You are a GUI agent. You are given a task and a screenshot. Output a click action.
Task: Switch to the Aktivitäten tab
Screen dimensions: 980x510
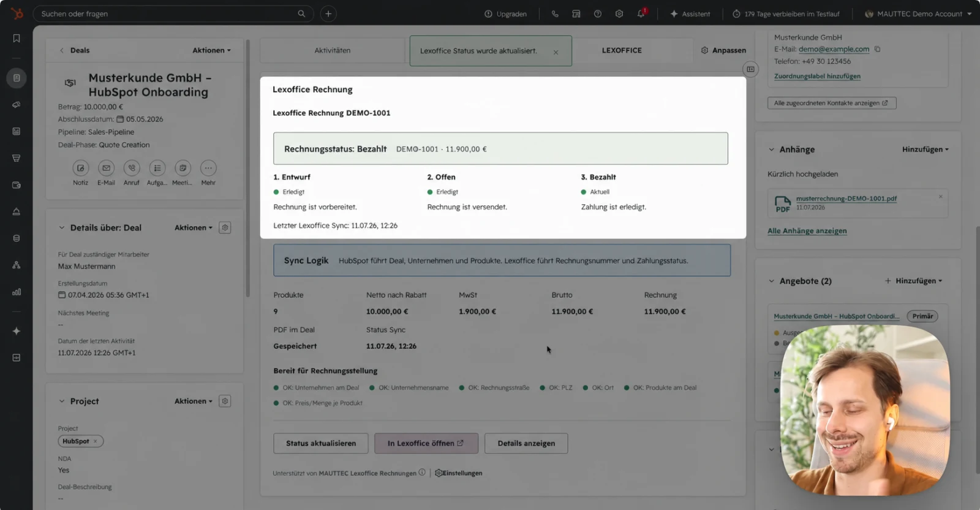(333, 50)
